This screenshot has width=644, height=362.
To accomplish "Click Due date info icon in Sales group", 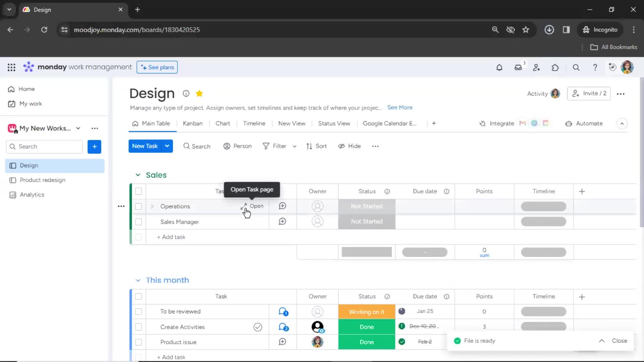I will 446,191.
